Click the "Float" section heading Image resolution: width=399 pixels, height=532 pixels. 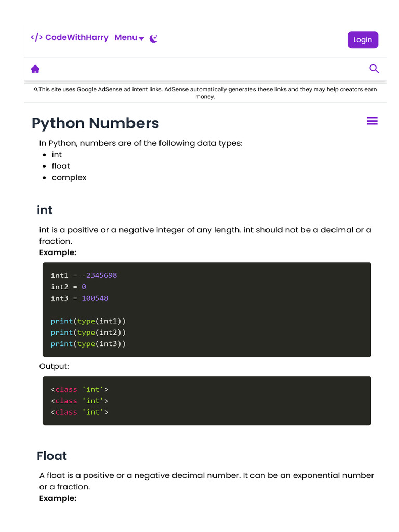[52, 456]
